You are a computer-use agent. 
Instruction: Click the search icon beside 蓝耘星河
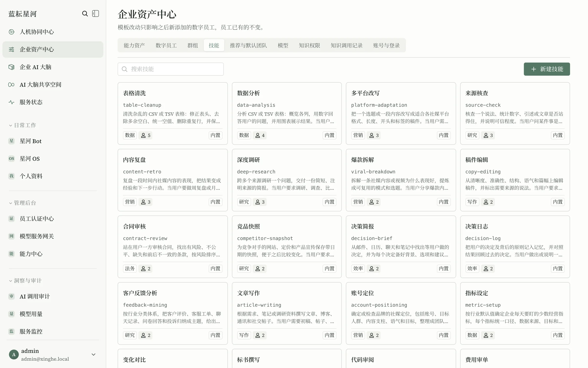85,13
